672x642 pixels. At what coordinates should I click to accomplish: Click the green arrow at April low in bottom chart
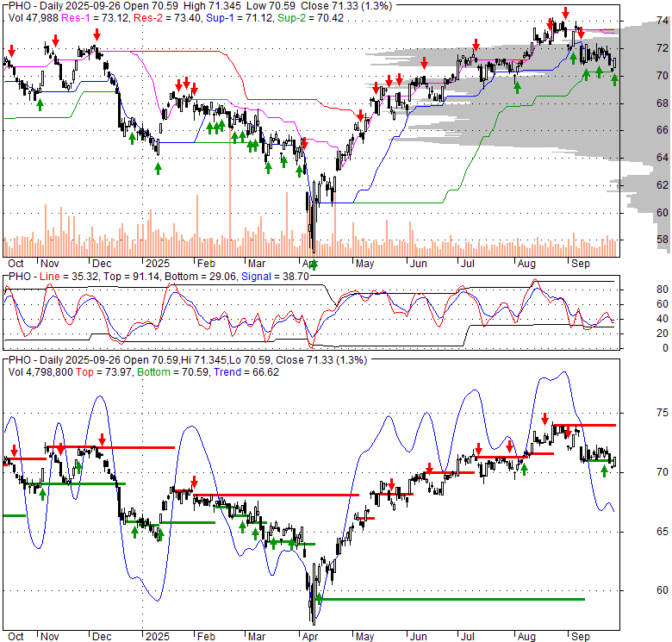319,598
